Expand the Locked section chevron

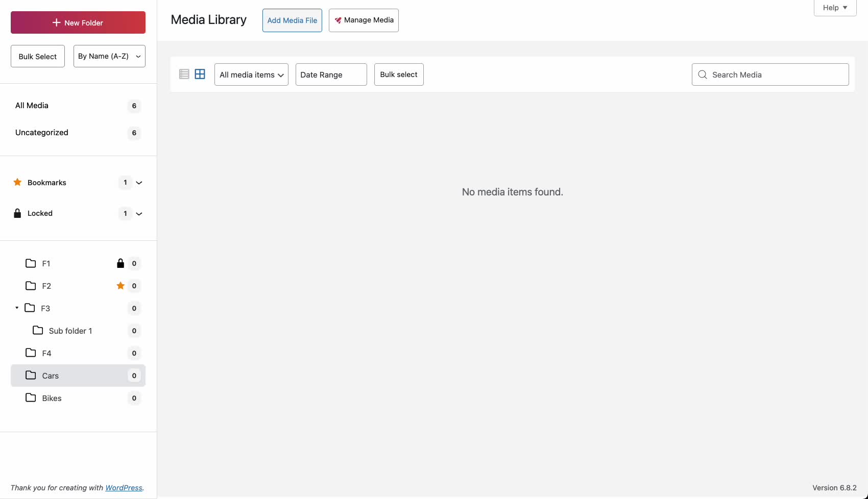(x=139, y=214)
